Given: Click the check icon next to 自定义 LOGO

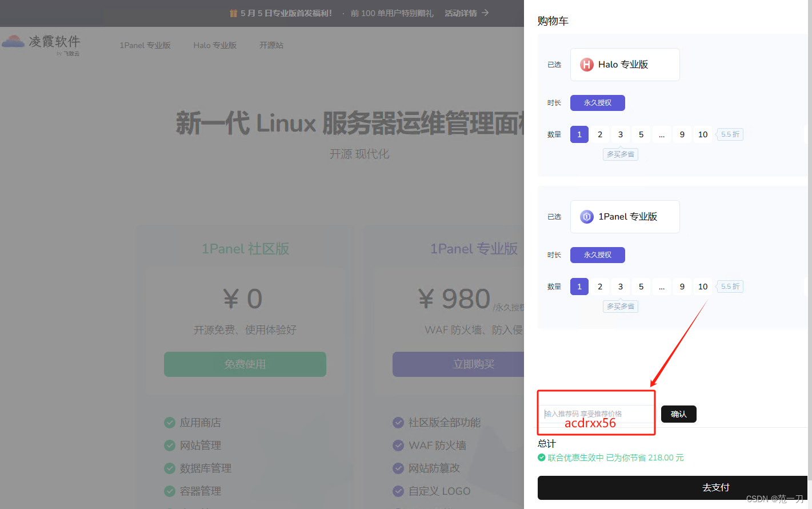Looking at the screenshot, I should [398, 491].
